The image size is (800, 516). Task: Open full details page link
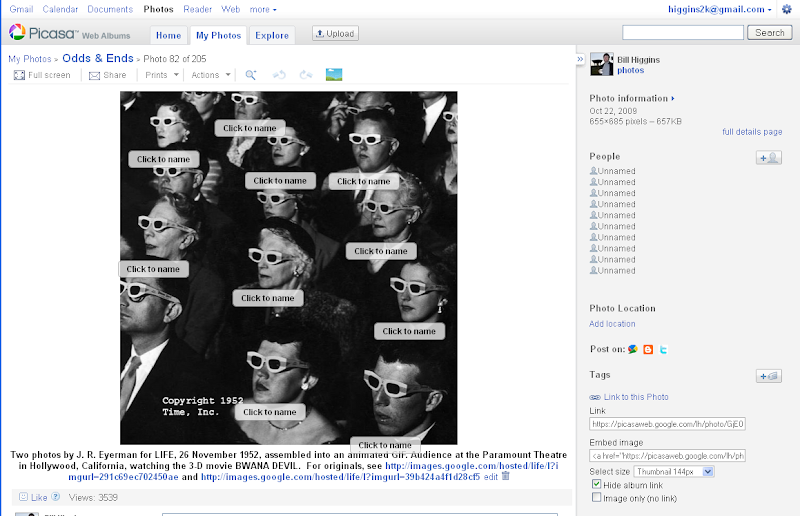[x=752, y=132]
